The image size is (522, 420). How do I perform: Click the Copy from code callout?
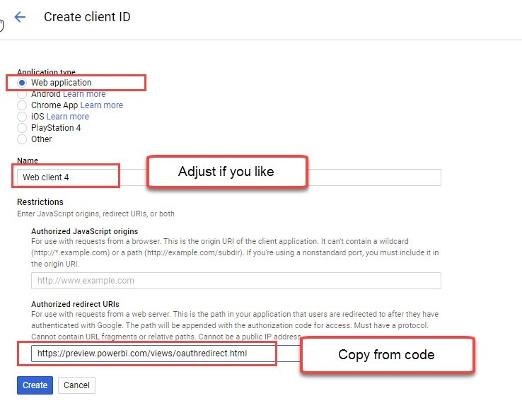387,355
